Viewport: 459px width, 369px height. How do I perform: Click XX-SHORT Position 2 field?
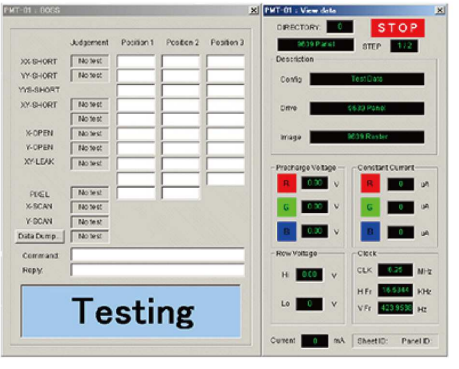(x=181, y=61)
